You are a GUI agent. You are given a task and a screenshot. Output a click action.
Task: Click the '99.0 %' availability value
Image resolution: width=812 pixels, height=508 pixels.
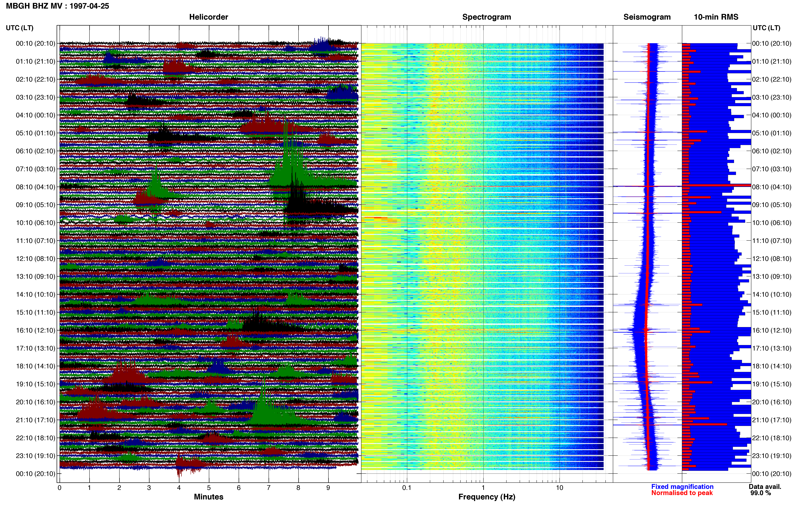pyautogui.click(x=761, y=493)
